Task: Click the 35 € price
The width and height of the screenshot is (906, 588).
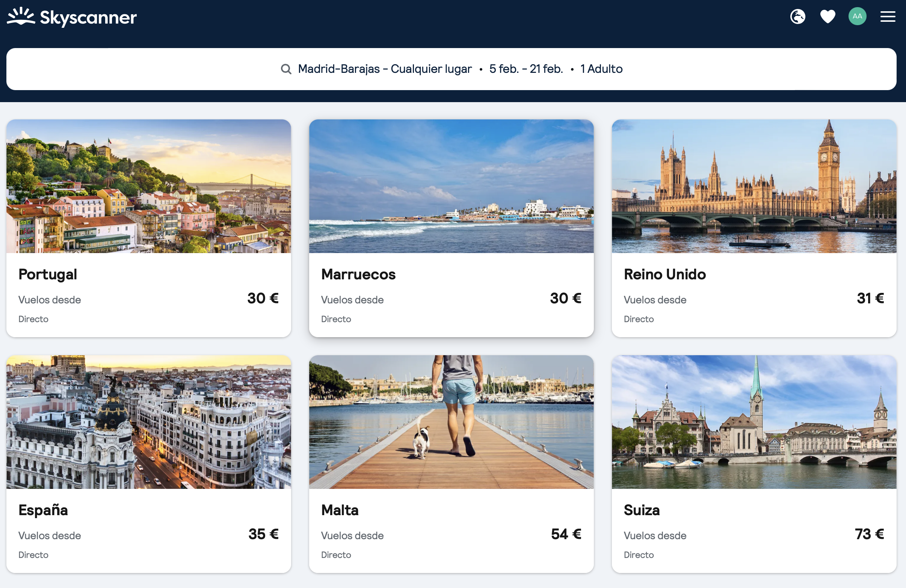Action: [263, 534]
